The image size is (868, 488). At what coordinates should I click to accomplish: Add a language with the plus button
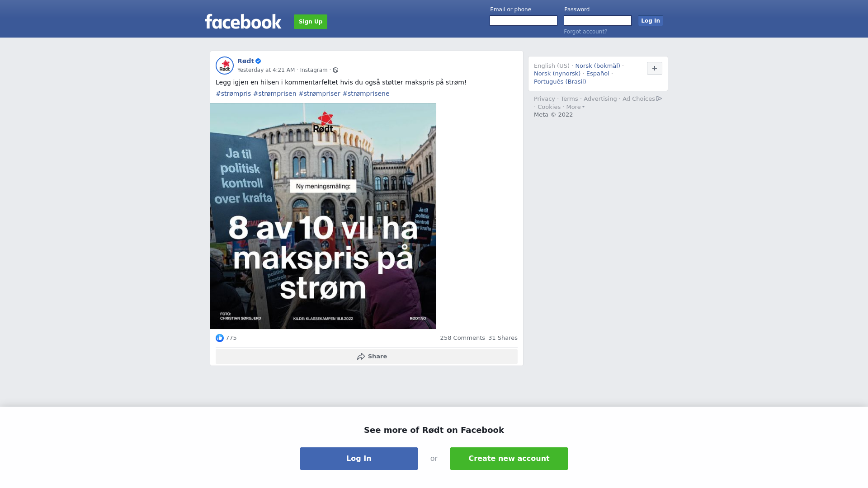coord(655,68)
